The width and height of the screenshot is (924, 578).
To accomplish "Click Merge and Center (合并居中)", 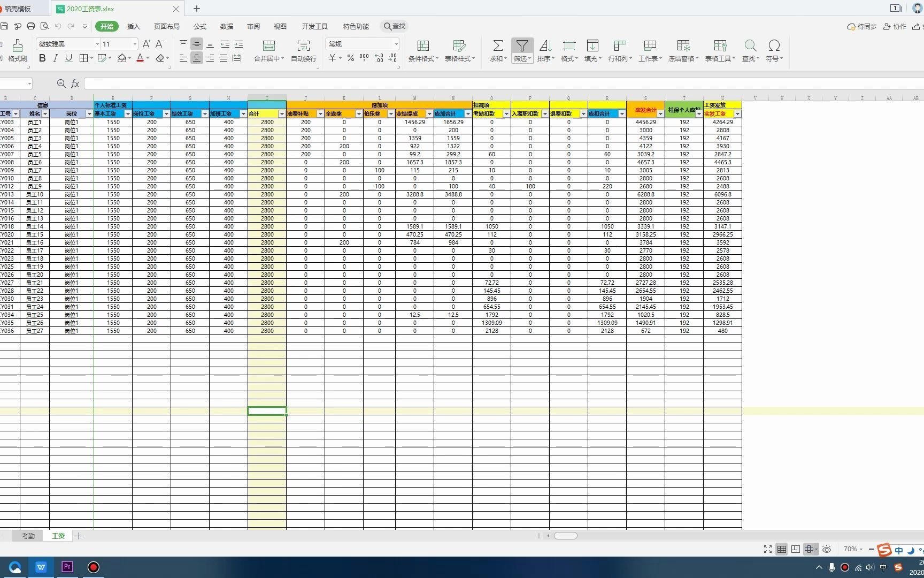I will 269,51.
